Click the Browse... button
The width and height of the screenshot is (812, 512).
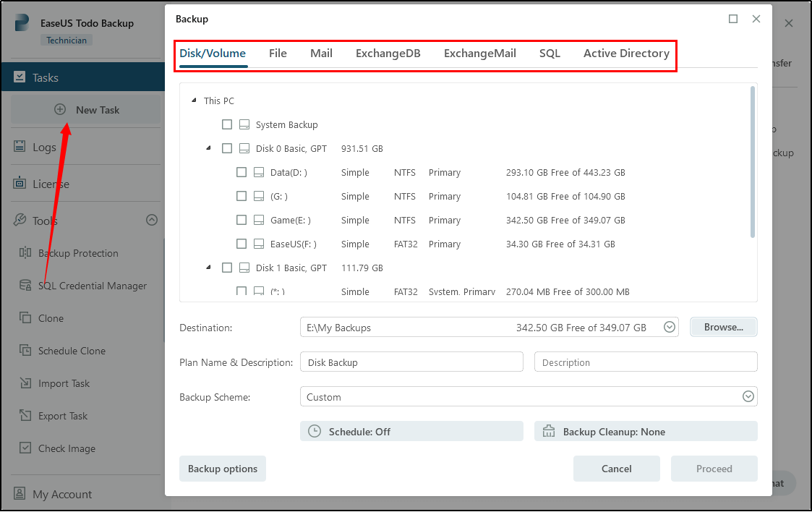[x=723, y=328]
